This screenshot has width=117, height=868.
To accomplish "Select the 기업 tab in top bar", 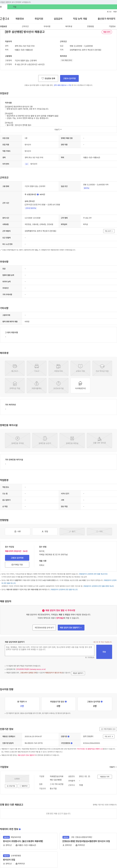I will click(15, 7).
